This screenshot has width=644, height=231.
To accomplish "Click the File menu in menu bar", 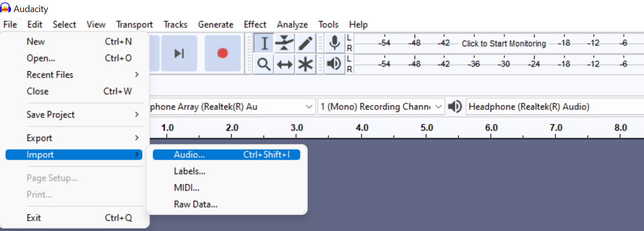I will click(10, 24).
